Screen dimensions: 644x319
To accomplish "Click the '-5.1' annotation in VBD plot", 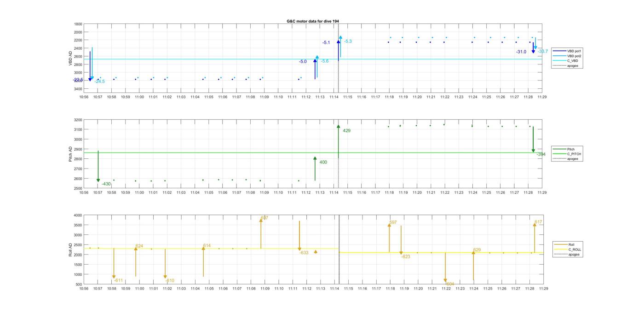I will coord(326,42).
